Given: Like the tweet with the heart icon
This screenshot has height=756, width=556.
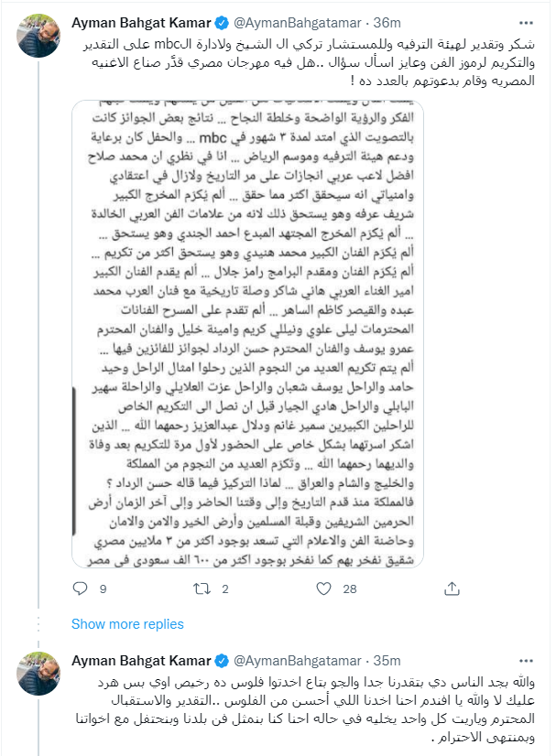Looking at the screenshot, I should pyautogui.click(x=322, y=589).
